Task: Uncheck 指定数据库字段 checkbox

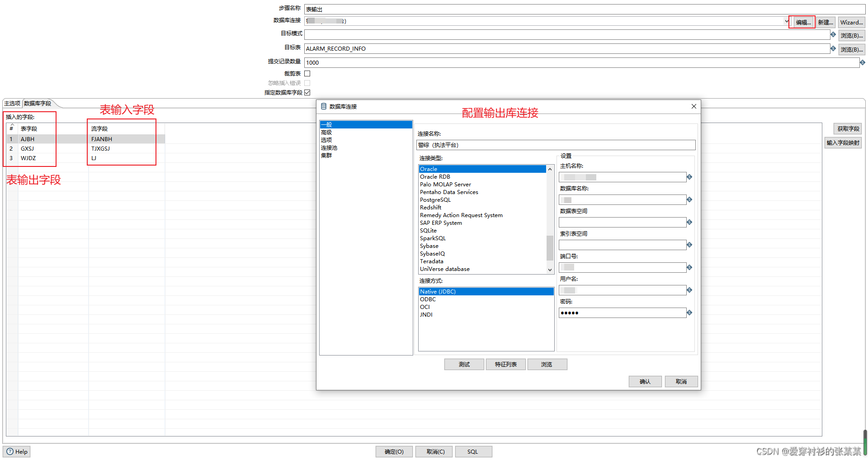Action: click(x=307, y=92)
